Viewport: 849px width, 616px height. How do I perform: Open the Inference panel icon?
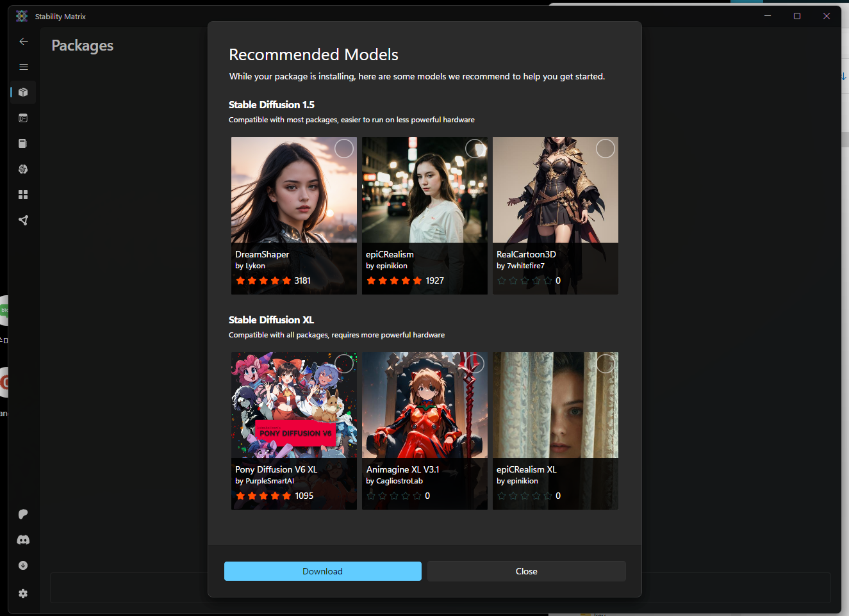[23, 118]
